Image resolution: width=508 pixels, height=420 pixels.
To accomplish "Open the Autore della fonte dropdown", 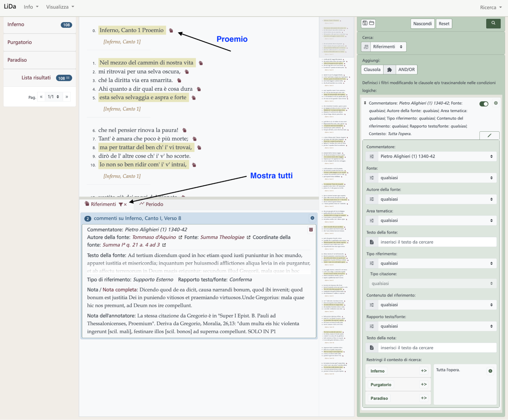I will click(x=437, y=199).
